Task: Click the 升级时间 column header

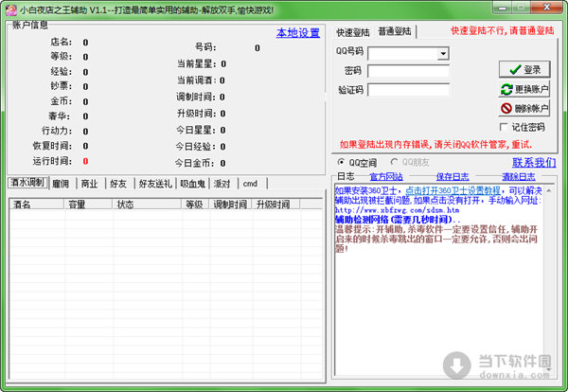Action: 275,205
